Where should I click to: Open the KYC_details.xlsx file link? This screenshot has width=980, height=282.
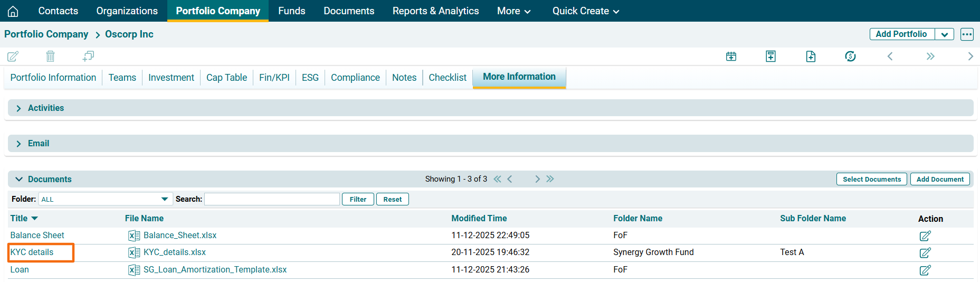[174, 252]
